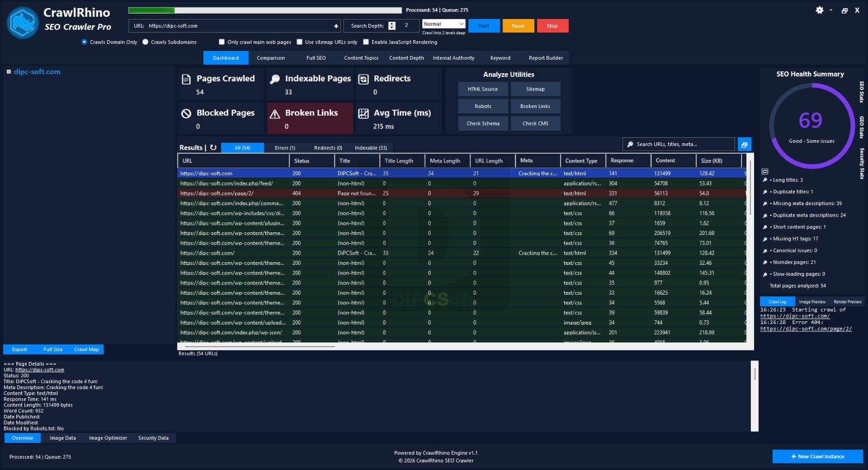Select the Crawls Subdomains radio button
The height and width of the screenshot is (470, 868).
tap(145, 42)
